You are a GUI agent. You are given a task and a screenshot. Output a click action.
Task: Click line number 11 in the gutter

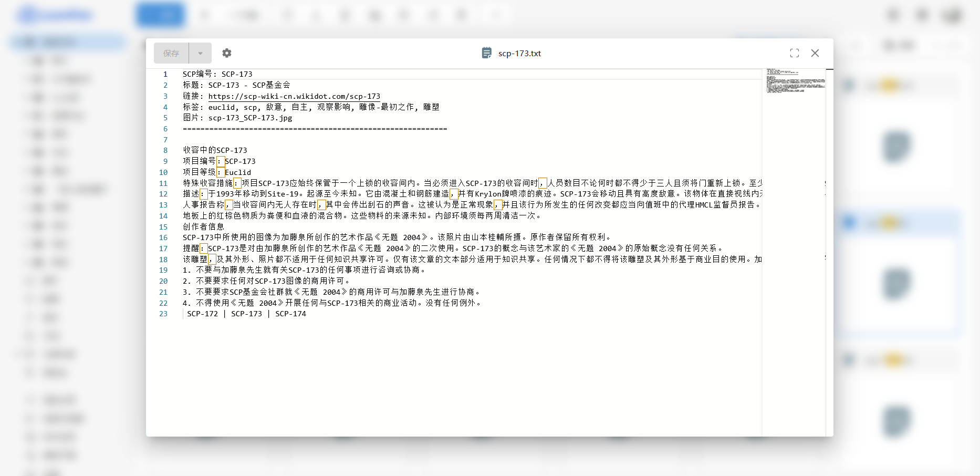[x=163, y=183]
